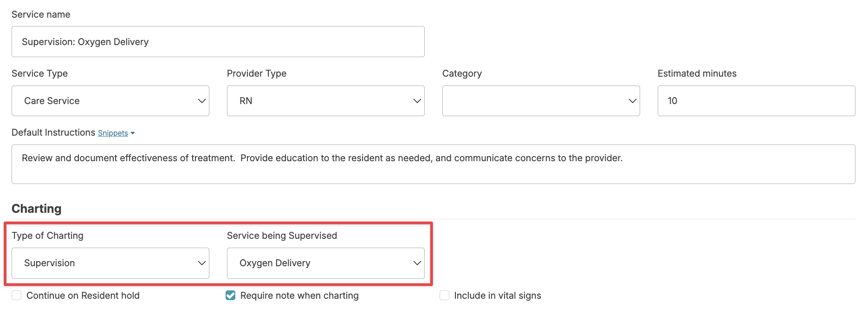Open the Type of Charting dropdown
The width and height of the screenshot is (868, 315).
pos(110,263)
